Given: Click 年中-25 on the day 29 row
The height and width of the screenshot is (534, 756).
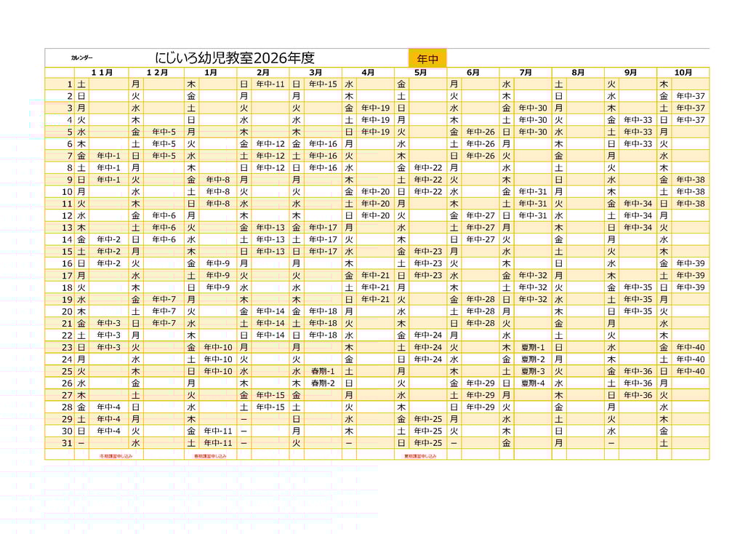Looking at the screenshot, I should point(428,419).
